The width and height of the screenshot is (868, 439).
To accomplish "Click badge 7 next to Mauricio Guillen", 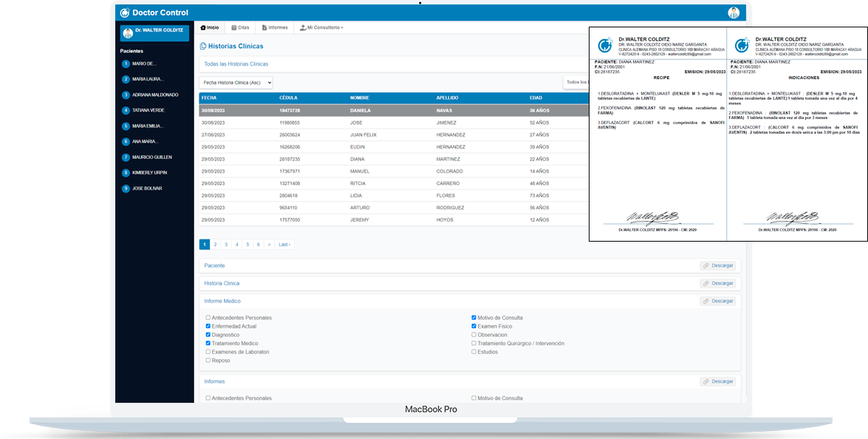I will pyautogui.click(x=126, y=157).
